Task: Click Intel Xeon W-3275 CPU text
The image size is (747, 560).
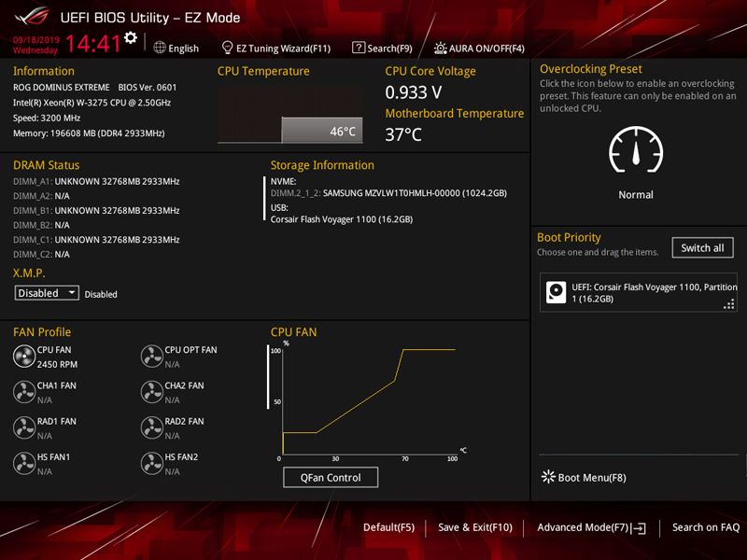Action: [x=92, y=103]
